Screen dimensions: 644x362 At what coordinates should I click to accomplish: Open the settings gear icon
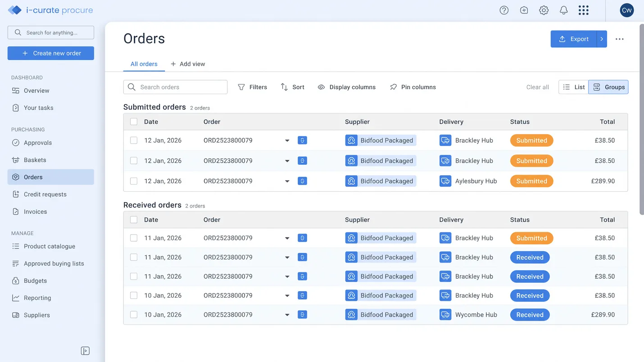tap(544, 10)
